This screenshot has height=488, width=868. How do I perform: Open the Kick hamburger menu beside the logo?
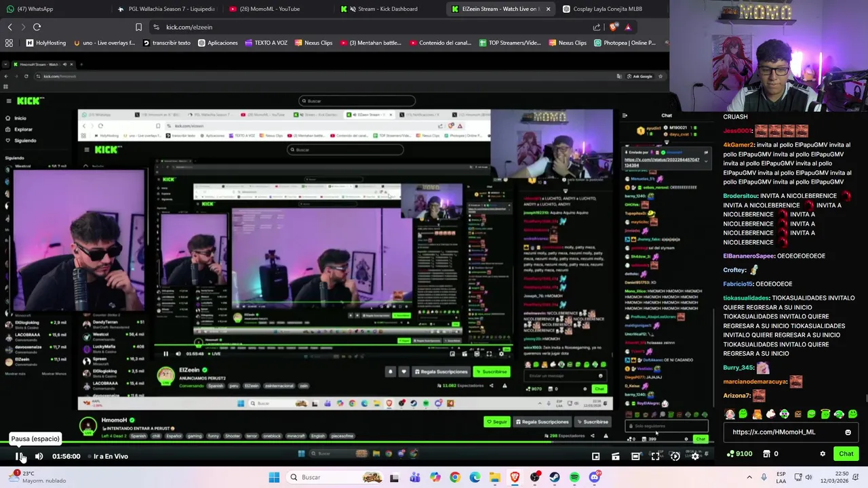(x=8, y=101)
